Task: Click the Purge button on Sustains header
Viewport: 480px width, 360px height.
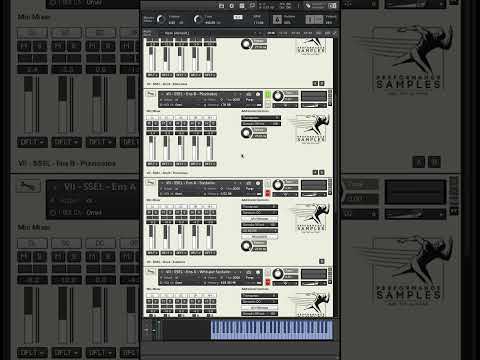Action: click(x=250, y=189)
